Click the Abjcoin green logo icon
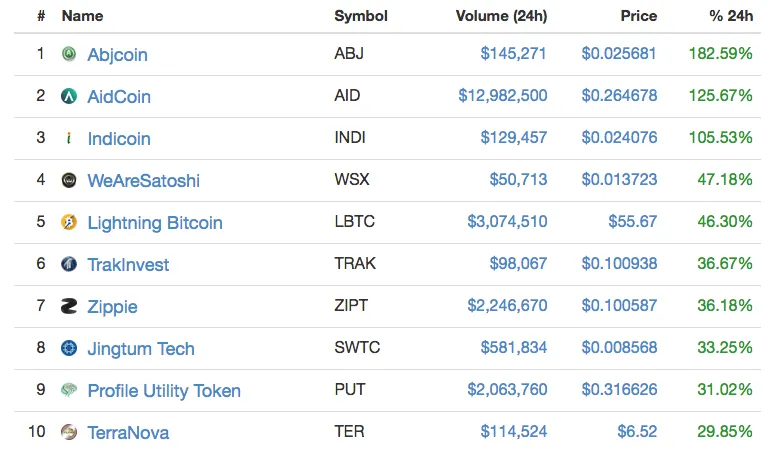The image size is (774, 450). (69, 53)
